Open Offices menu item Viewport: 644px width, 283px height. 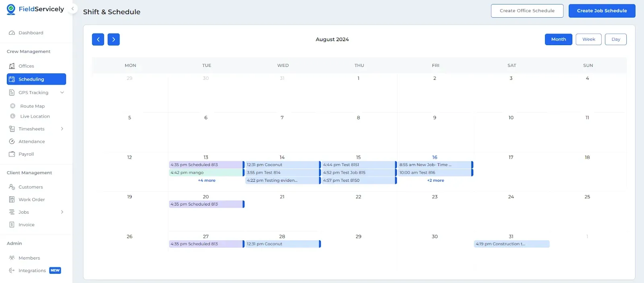coord(26,66)
